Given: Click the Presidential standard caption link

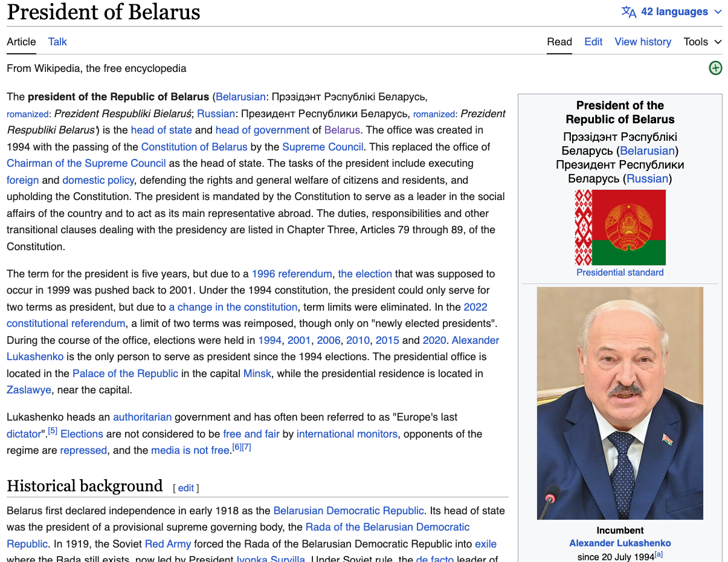Looking at the screenshot, I should (x=620, y=273).
